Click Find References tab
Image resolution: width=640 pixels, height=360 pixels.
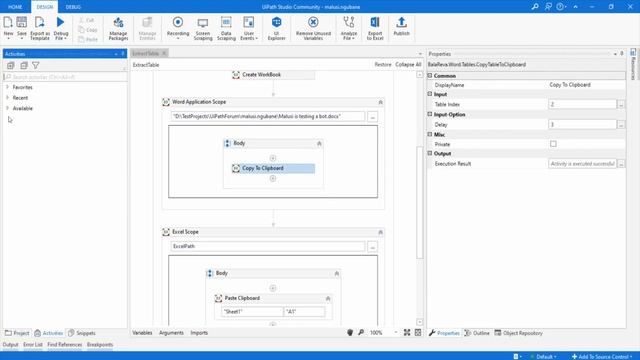click(64, 345)
